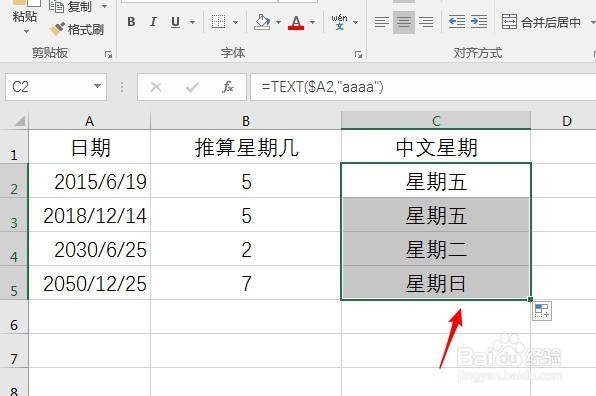Click cell with 中文星期
Viewport: 596px width, 396px height.
[436, 147]
